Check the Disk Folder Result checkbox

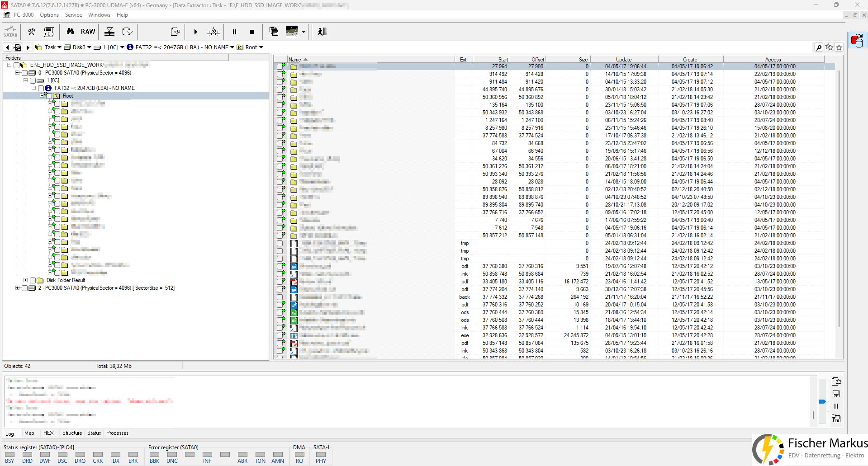point(33,280)
